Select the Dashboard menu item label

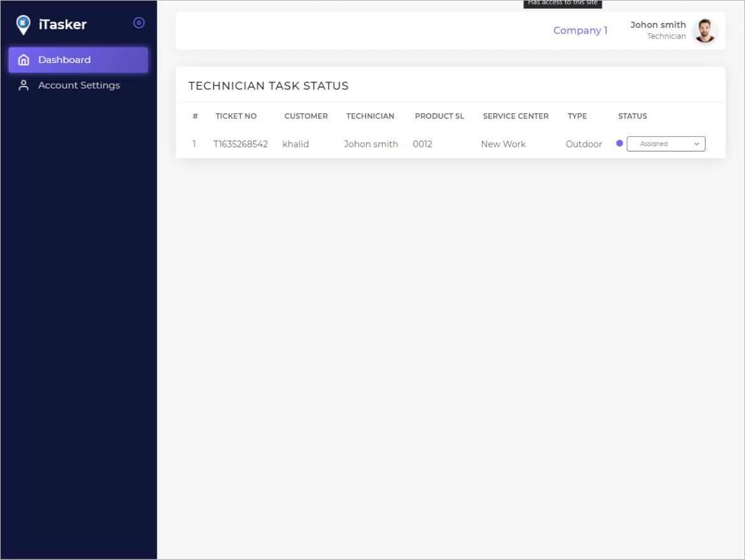(64, 60)
